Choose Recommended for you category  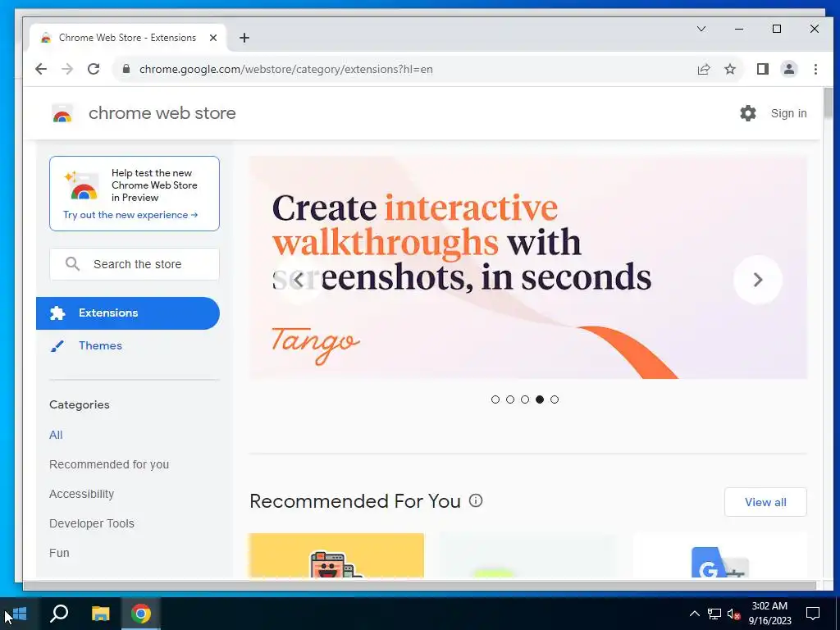click(109, 464)
